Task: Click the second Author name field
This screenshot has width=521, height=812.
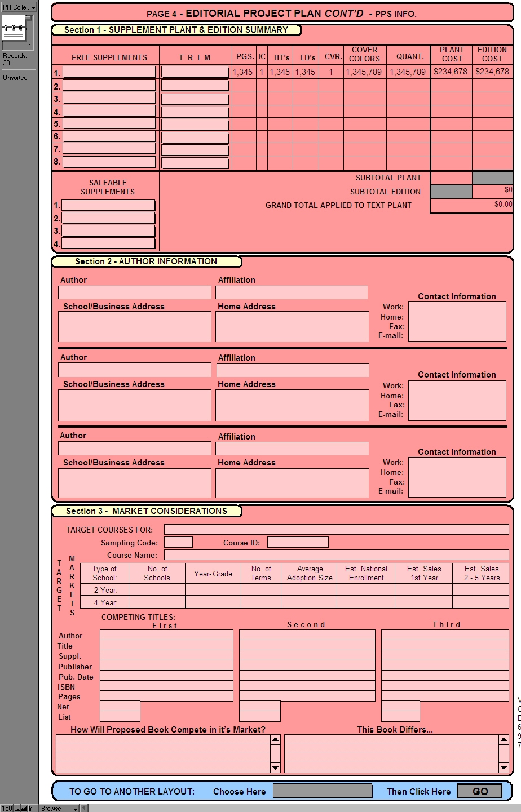Action: coord(135,370)
